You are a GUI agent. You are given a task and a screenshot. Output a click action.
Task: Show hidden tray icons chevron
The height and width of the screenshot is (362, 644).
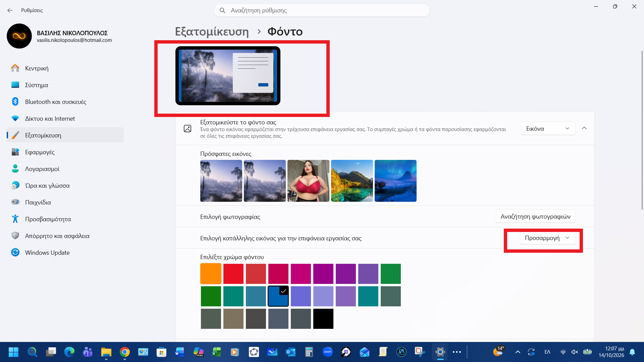coord(518,352)
